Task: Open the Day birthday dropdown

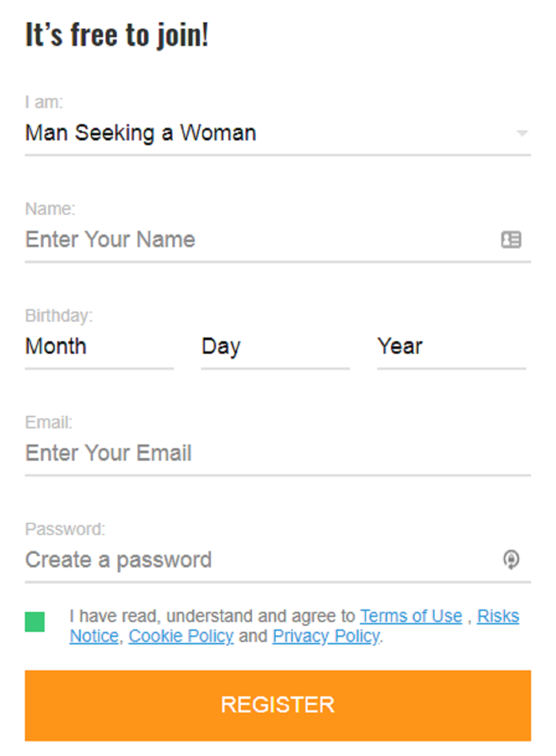Action: coord(275,347)
